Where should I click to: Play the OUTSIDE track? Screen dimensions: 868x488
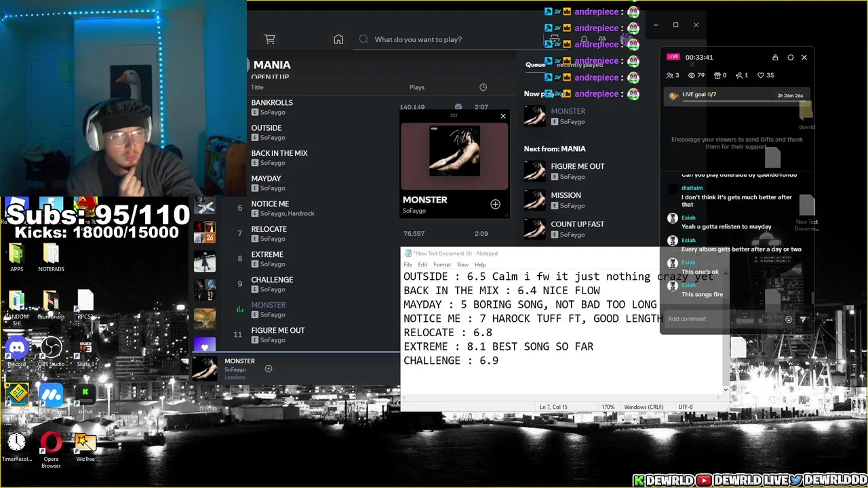coord(267,128)
